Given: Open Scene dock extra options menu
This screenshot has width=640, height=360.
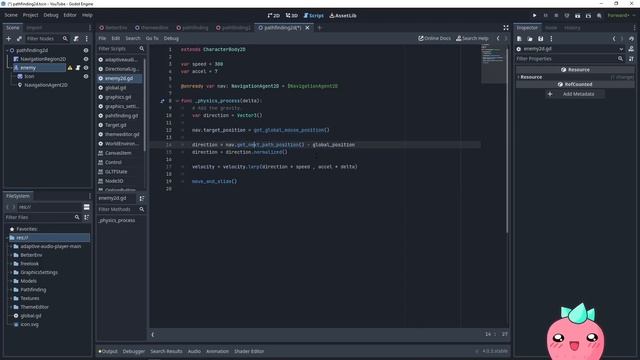Looking at the screenshot, I should [87, 38].
